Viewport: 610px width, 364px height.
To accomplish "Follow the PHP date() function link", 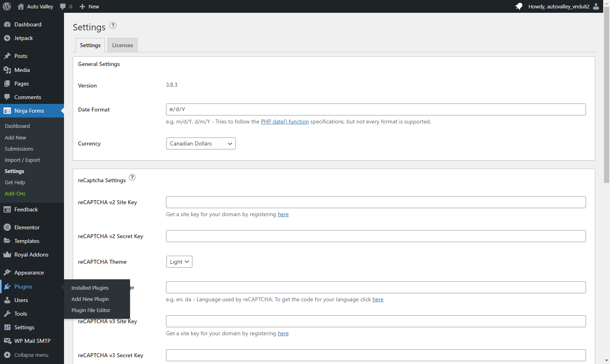I will [285, 121].
